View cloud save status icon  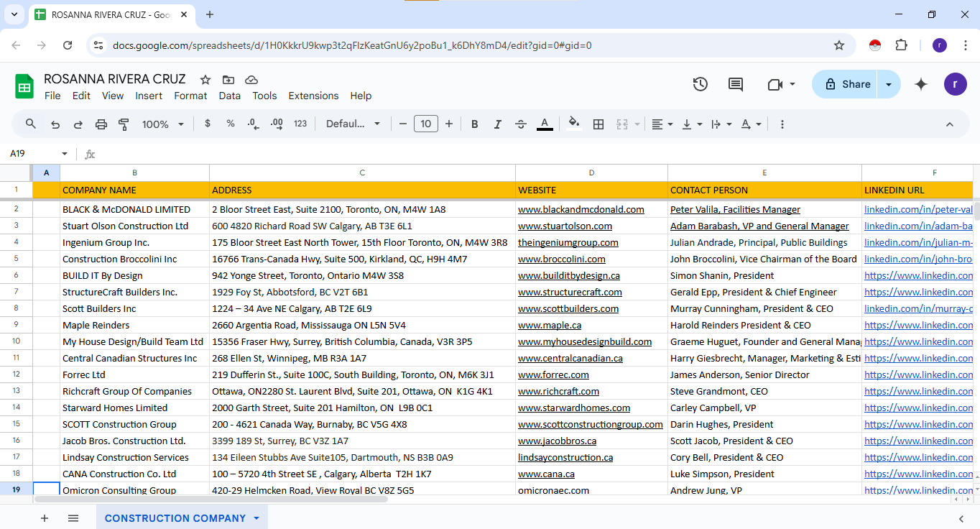[x=251, y=80]
